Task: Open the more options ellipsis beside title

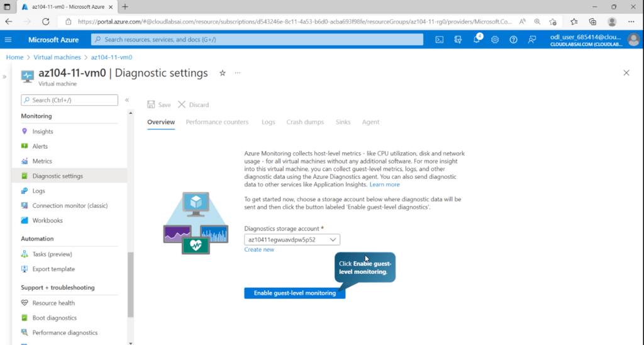Action: (237, 73)
